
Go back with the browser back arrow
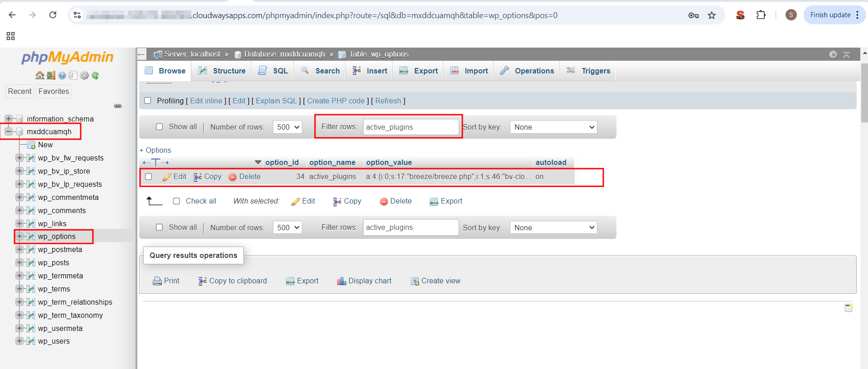tap(12, 15)
